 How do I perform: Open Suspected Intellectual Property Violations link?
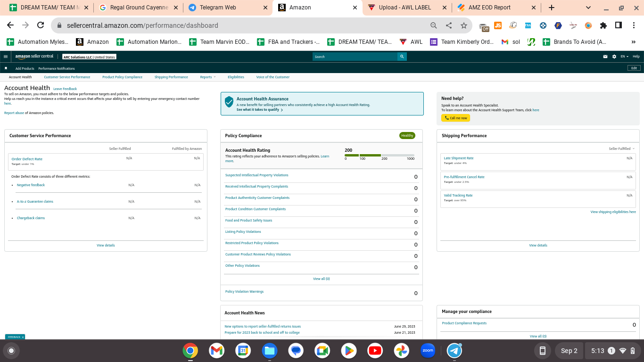pyautogui.click(x=256, y=175)
